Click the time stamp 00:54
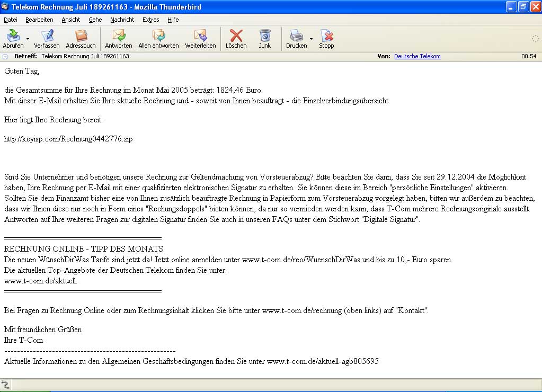This screenshot has height=392, width=542. pyautogui.click(x=529, y=56)
